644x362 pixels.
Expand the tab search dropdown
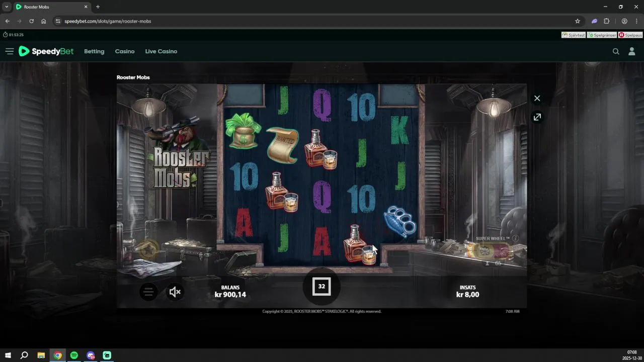[7, 7]
